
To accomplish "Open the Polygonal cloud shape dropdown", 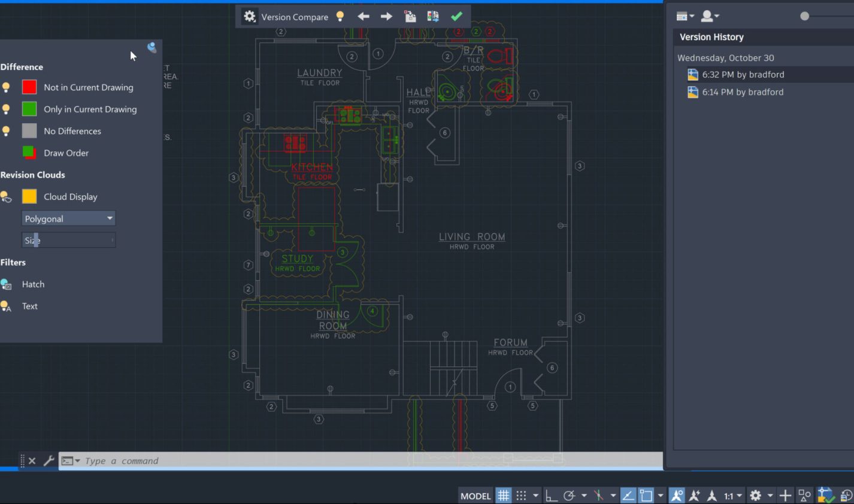I will pos(69,218).
